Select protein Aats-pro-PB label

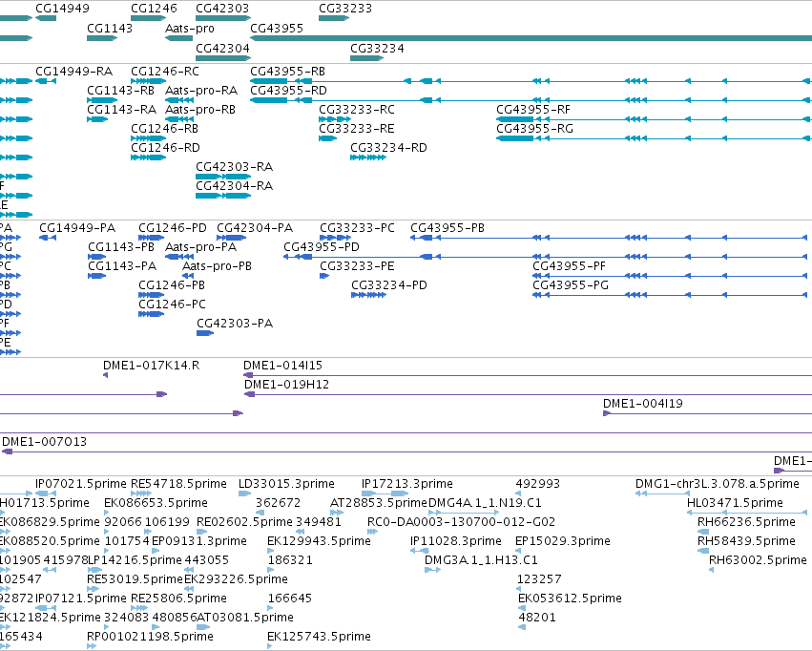click(x=217, y=266)
